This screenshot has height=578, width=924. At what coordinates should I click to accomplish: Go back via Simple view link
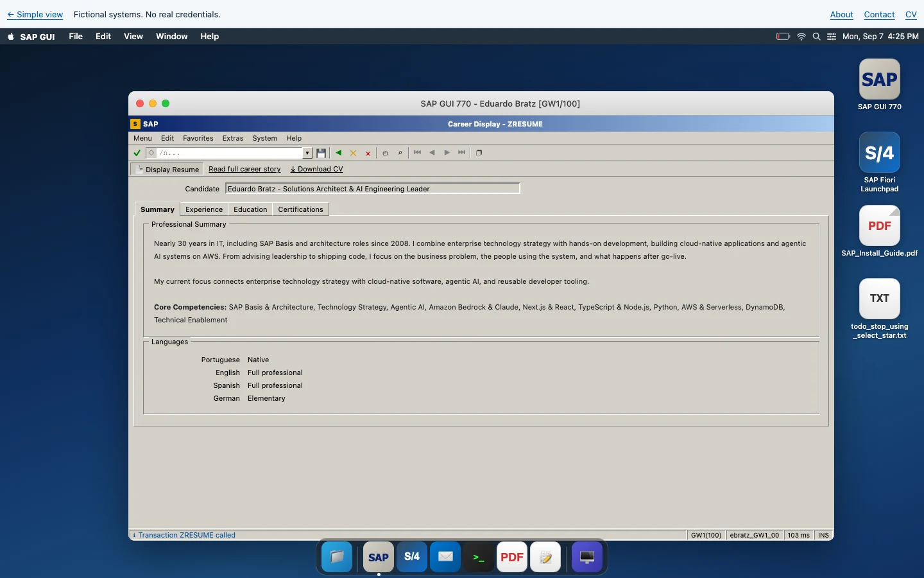[35, 14]
